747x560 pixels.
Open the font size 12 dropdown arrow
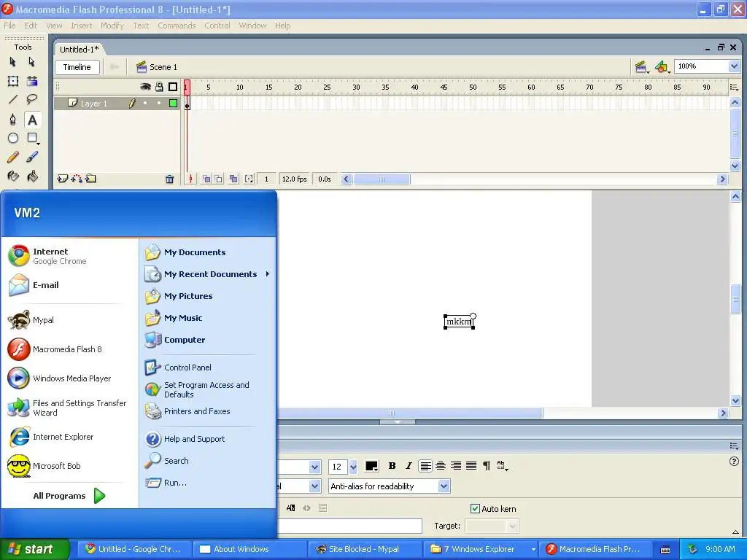353,467
